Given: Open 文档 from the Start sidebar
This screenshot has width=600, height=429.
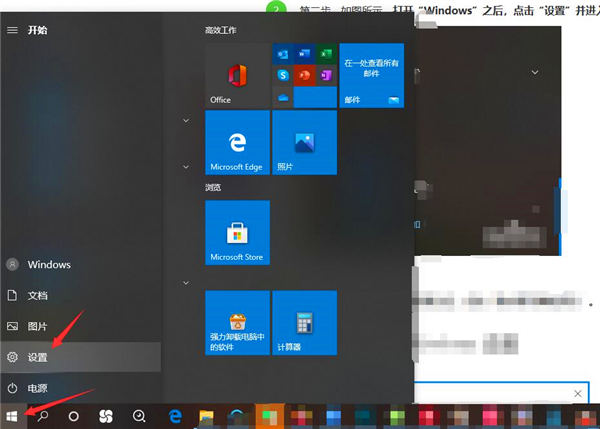Looking at the screenshot, I should click(x=40, y=296).
